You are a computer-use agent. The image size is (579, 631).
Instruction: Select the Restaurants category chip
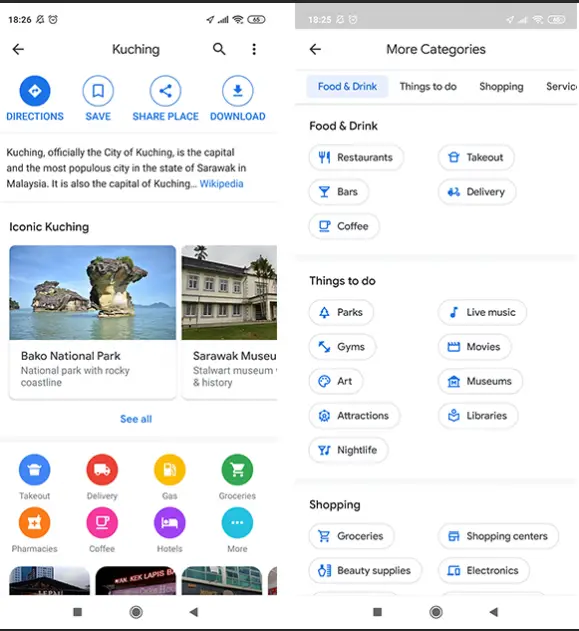(356, 157)
